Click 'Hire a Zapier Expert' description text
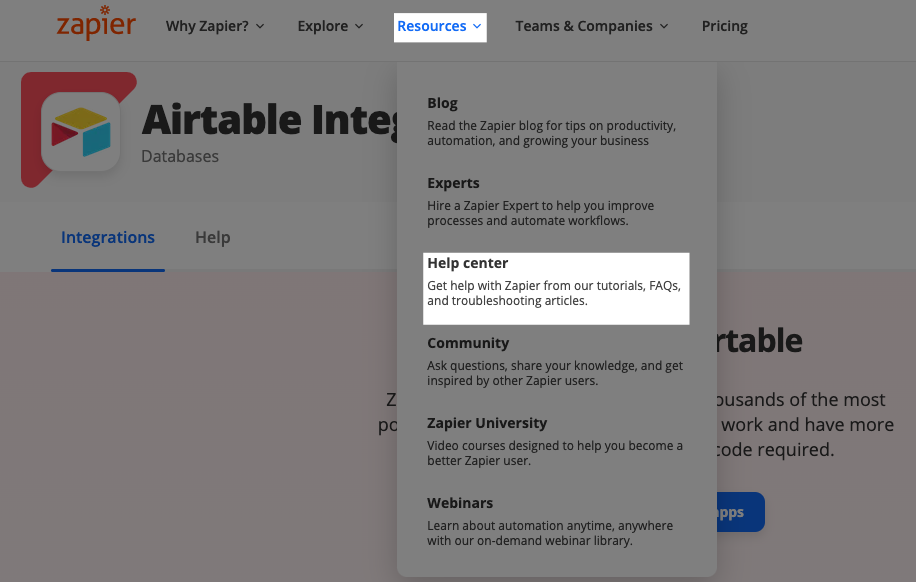 point(540,213)
